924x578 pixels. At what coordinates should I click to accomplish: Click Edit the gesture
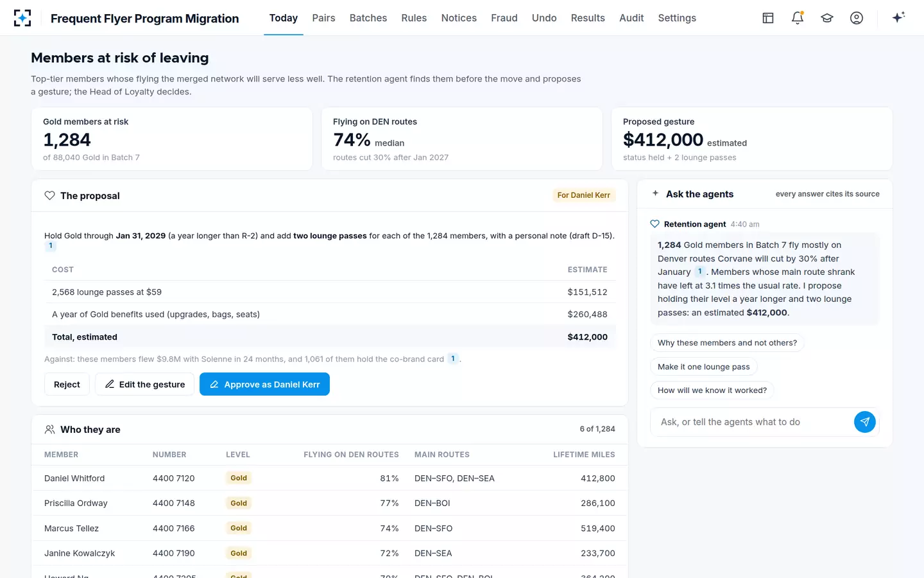click(x=145, y=384)
